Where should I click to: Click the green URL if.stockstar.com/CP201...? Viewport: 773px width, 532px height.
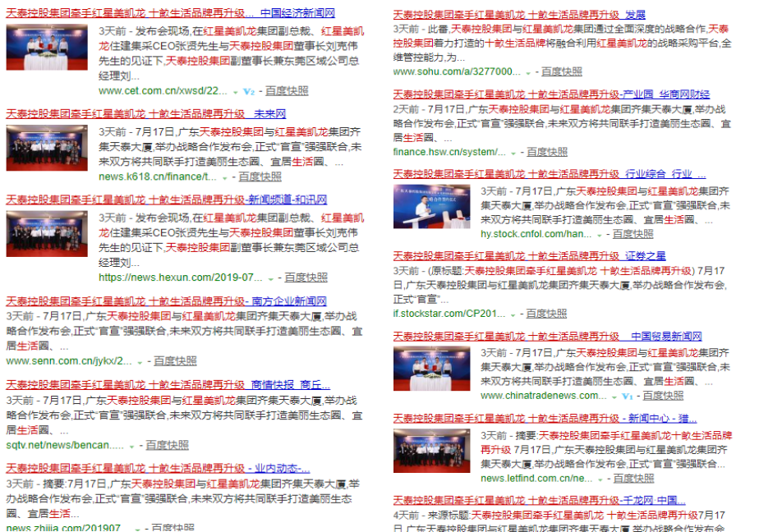click(x=449, y=314)
